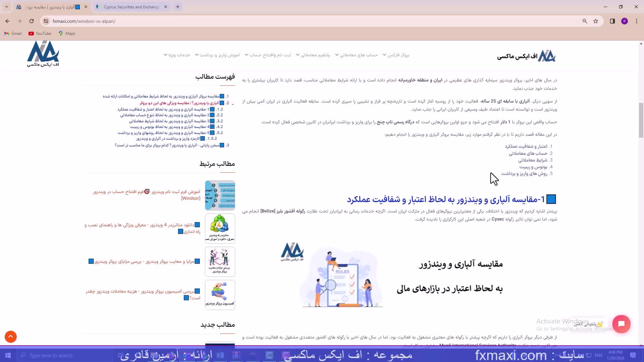Open the Chrome three-dot menu
This screenshot has width=644, height=362.
click(x=636, y=21)
